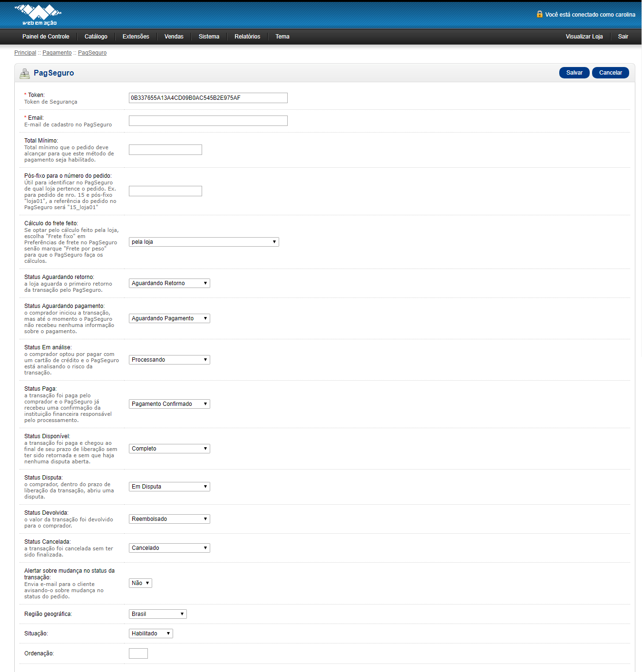Click the 'Situação:' label
642x672 pixels.
(36, 634)
